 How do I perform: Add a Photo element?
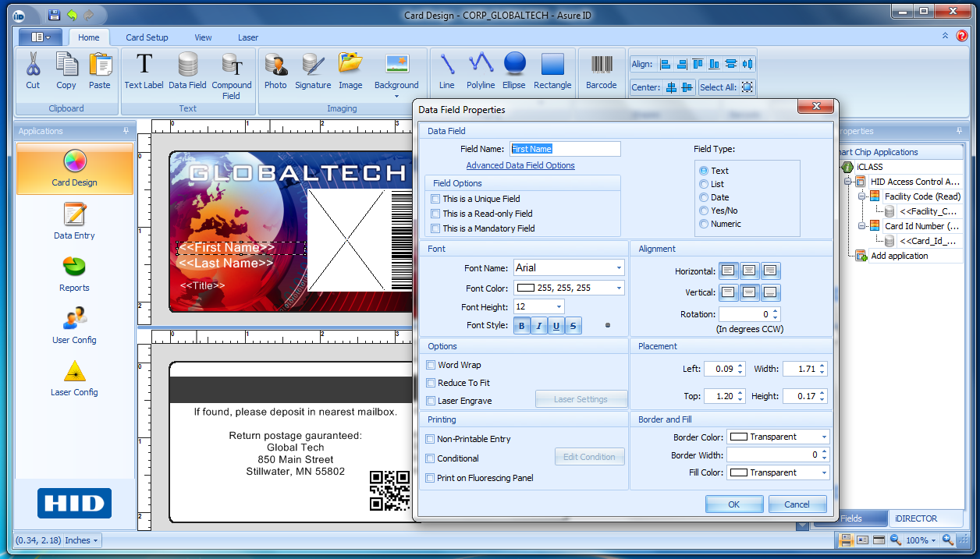click(275, 71)
